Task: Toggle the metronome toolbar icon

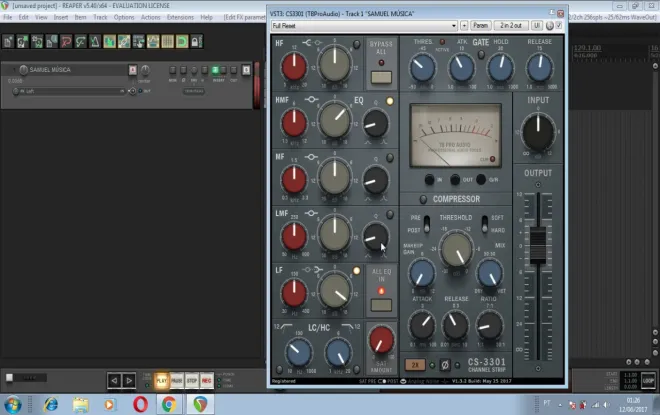Action: click(x=95, y=42)
